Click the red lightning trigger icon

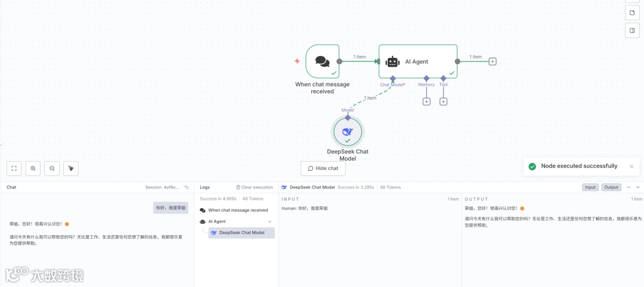point(297,61)
